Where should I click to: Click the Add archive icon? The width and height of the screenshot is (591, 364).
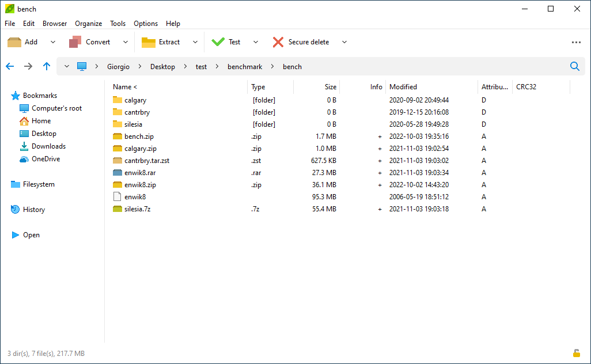coord(14,41)
